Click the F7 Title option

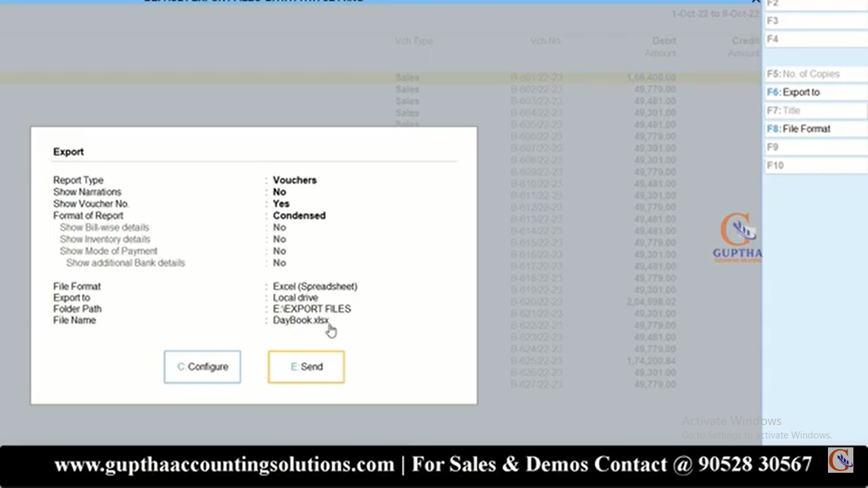point(816,111)
